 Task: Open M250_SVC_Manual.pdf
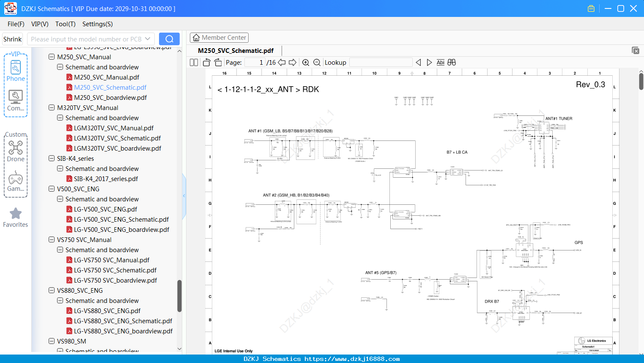tap(107, 77)
